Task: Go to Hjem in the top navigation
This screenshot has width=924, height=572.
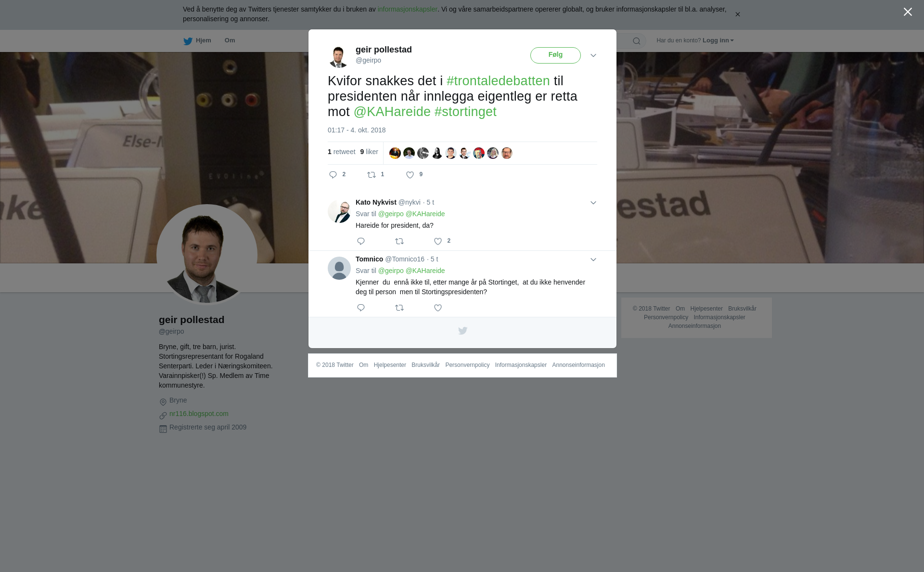Action: pyautogui.click(x=197, y=41)
